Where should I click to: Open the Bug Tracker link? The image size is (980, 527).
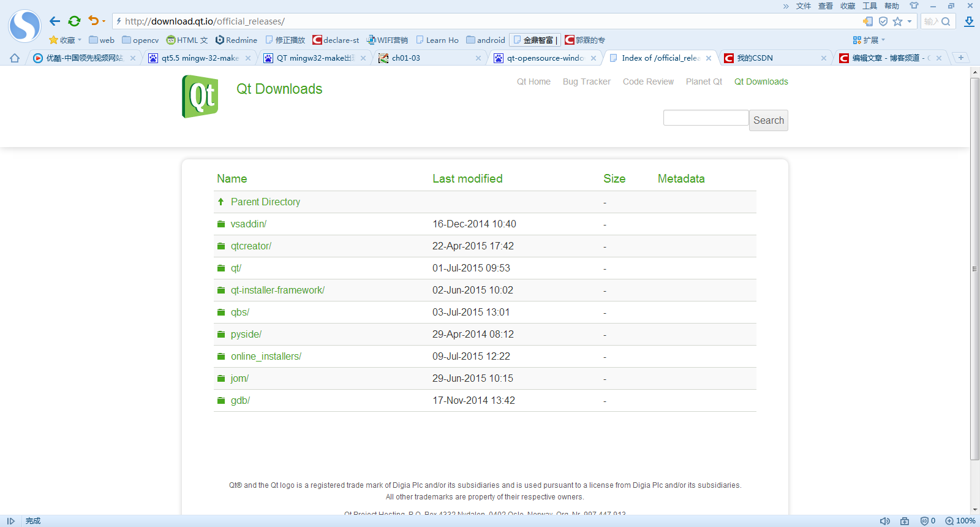[x=587, y=82]
